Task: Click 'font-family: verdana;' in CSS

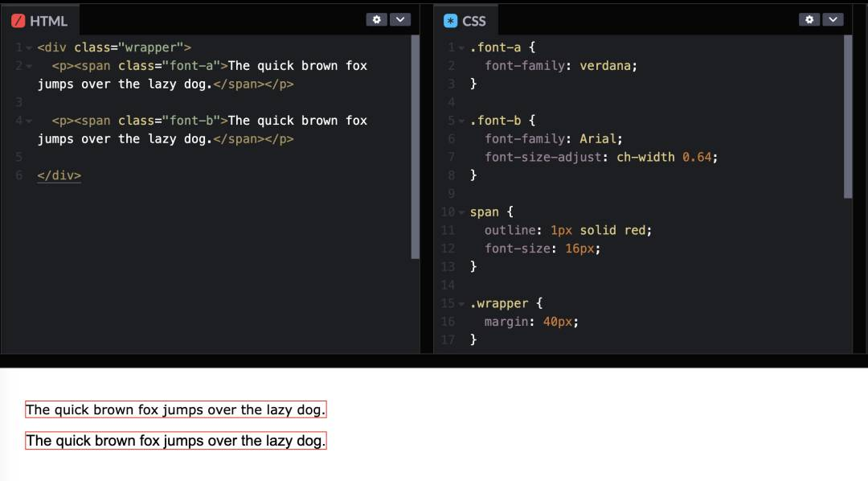Action: (x=561, y=66)
